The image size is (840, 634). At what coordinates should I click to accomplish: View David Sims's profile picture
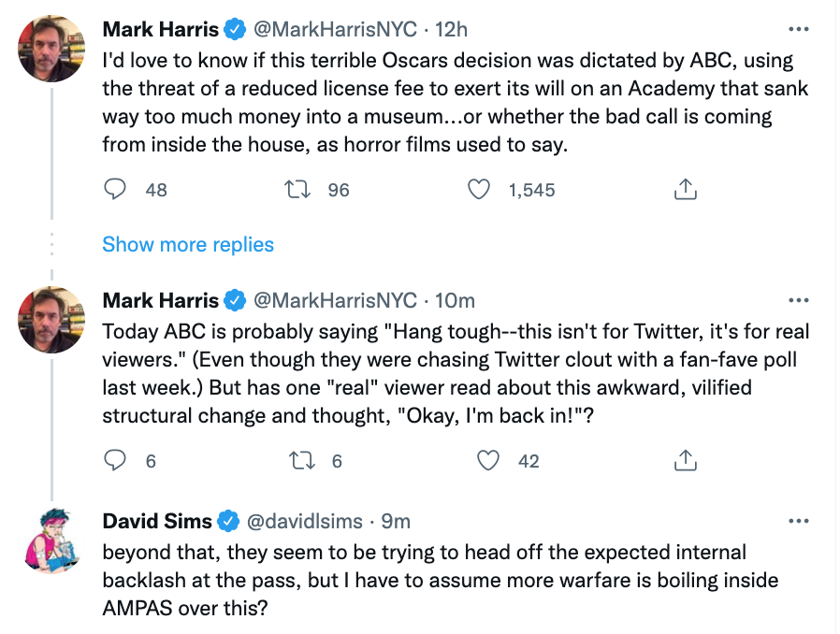click(x=53, y=540)
